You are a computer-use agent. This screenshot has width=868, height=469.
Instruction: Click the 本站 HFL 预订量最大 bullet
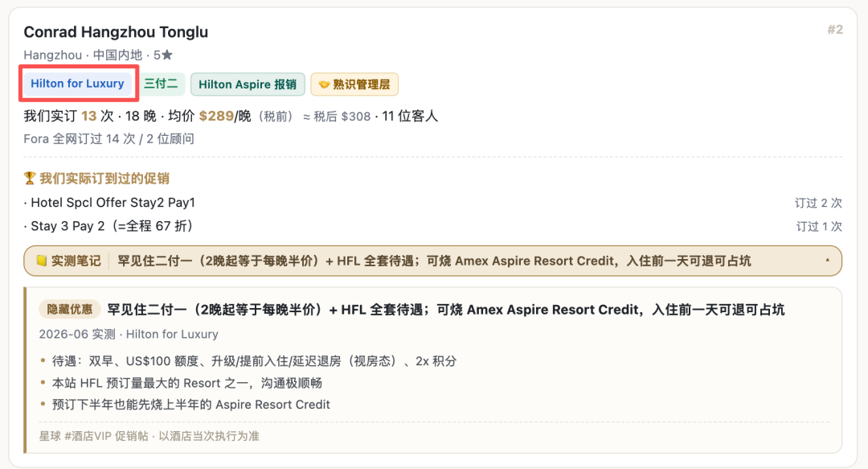click(187, 383)
